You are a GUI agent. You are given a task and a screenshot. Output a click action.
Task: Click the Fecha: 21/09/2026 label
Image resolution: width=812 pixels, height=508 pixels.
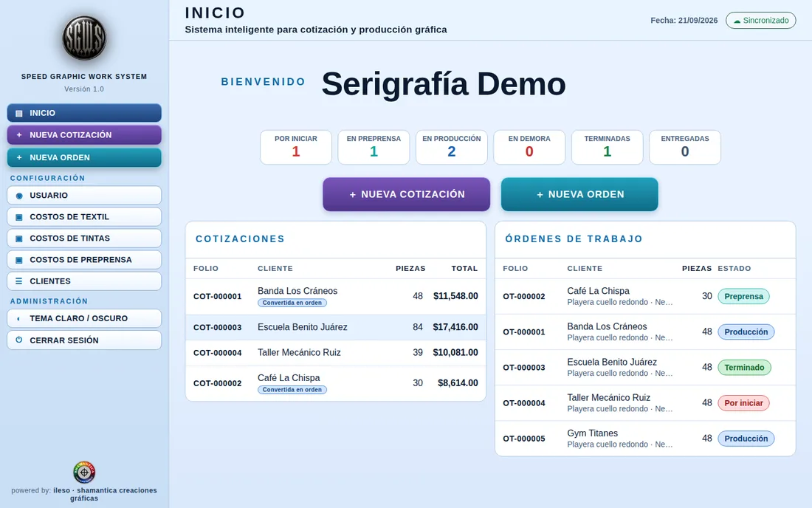[x=684, y=21]
